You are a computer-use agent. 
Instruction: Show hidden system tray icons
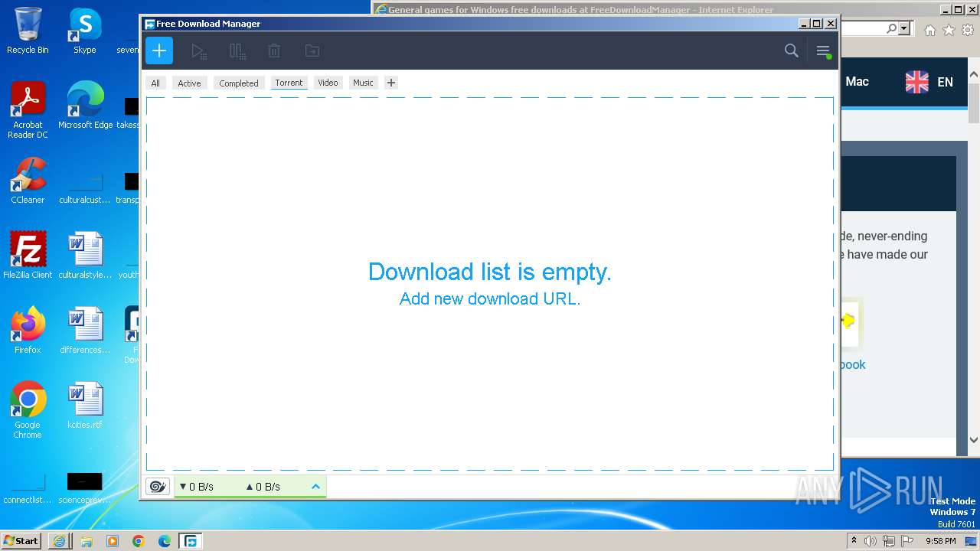click(854, 541)
